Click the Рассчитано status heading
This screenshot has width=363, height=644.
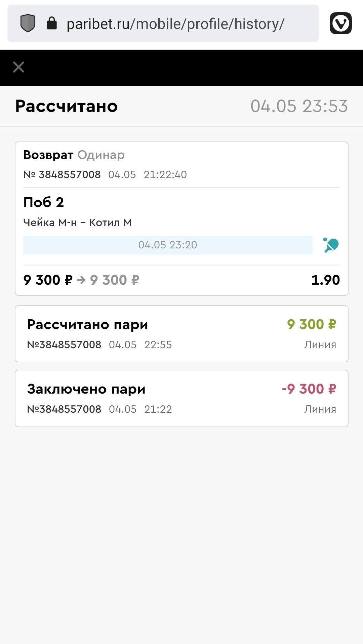(67, 106)
